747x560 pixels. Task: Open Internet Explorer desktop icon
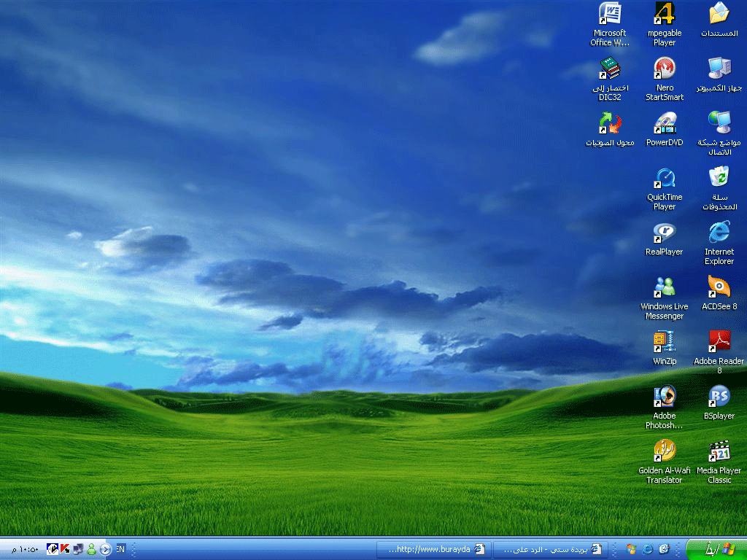(719, 244)
